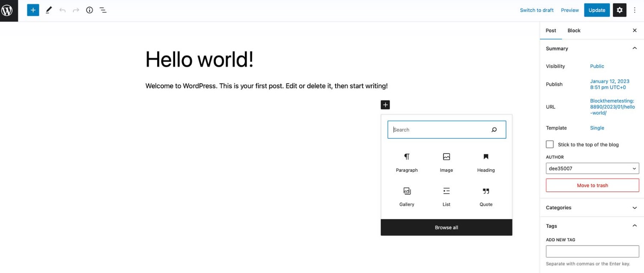Viewport: 644px width, 273px height.
Task: Open the Tools pencil menu
Action: point(48,10)
